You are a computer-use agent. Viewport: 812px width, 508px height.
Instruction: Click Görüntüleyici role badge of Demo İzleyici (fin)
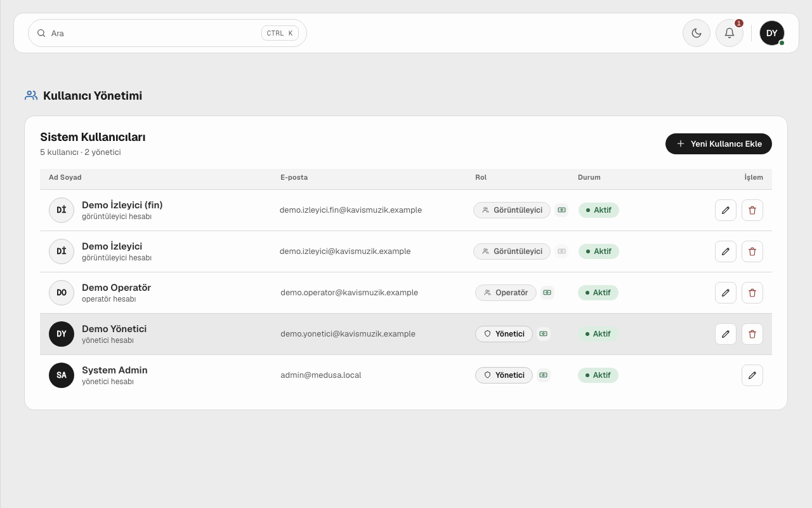pos(512,210)
